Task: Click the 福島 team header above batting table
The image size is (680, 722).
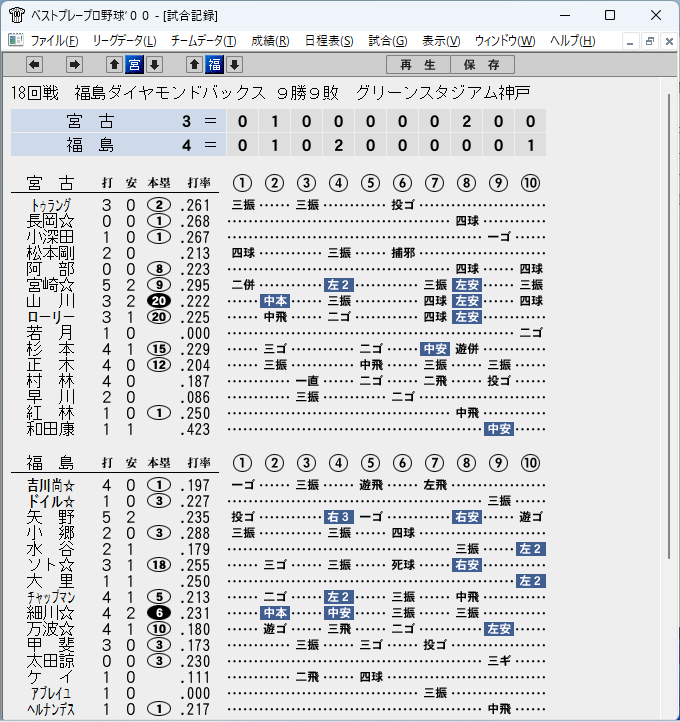Action: point(51,463)
